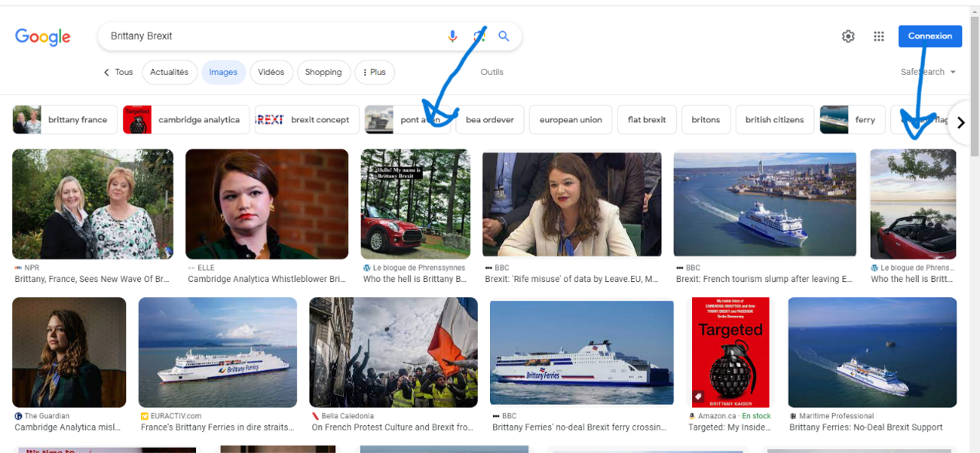This screenshot has width=980, height=453.
Task: Open the red Mini car thumbnail
Action: coord(416,204)
